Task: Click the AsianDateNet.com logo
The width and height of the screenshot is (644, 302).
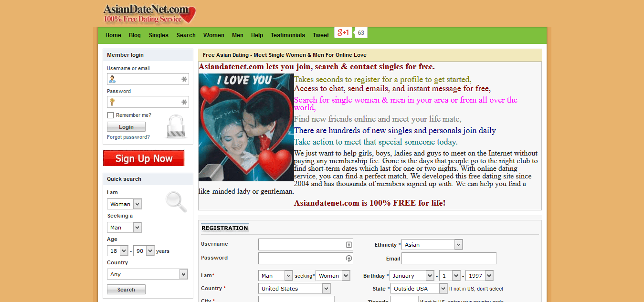Action: pyautogui.click(x=149, y=14)
